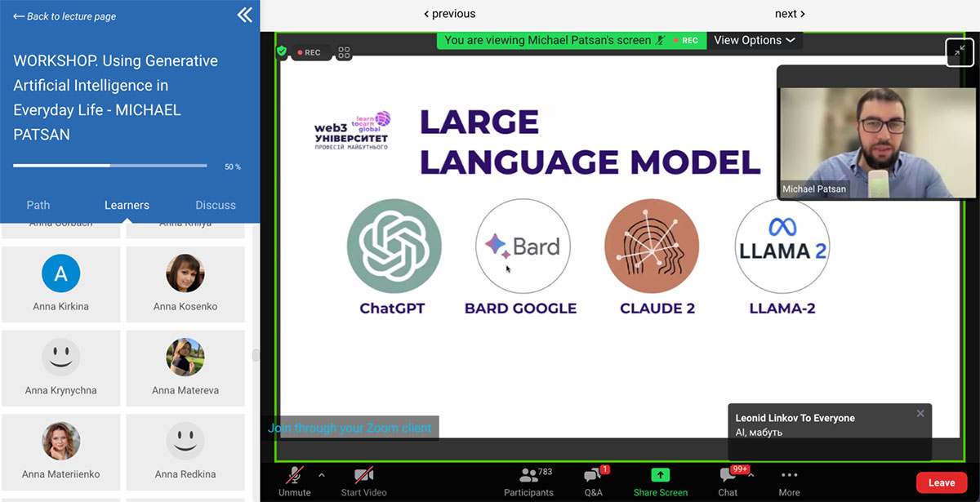Click the web3 university logo

pos(353,131)
